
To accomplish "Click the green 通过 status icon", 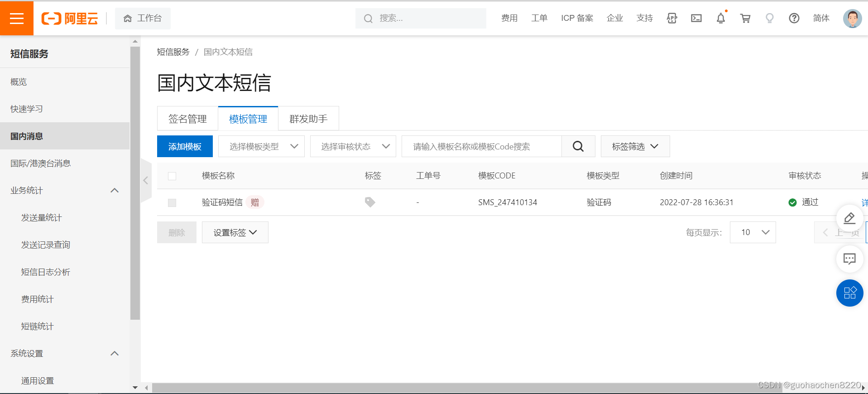I will 792,202.
